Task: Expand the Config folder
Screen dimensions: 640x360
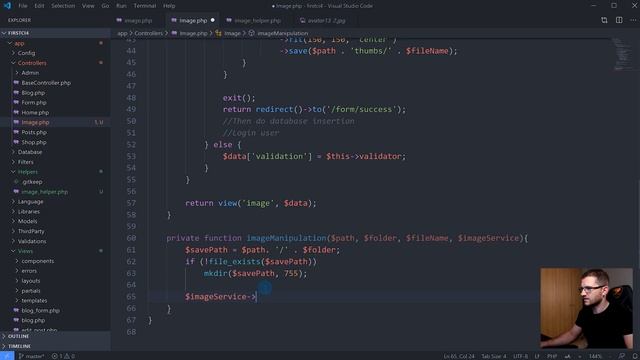Action: point(55,53)
